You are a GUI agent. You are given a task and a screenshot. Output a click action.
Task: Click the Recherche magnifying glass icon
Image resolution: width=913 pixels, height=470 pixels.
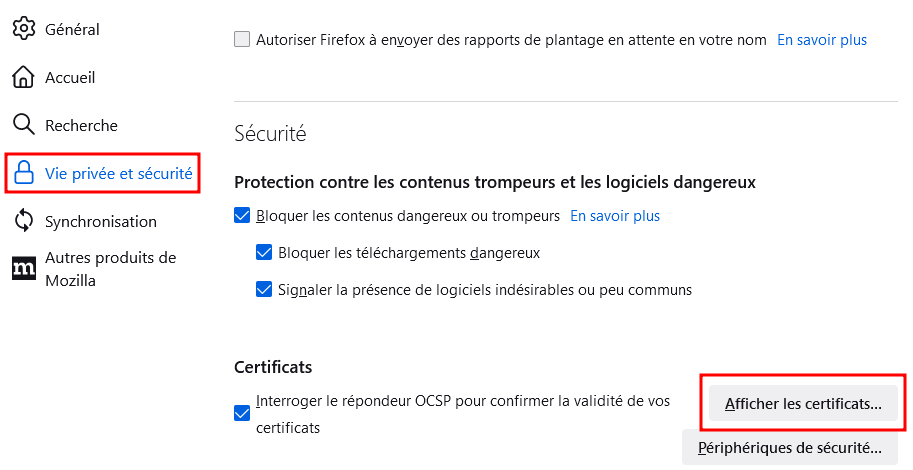[23, 125]
